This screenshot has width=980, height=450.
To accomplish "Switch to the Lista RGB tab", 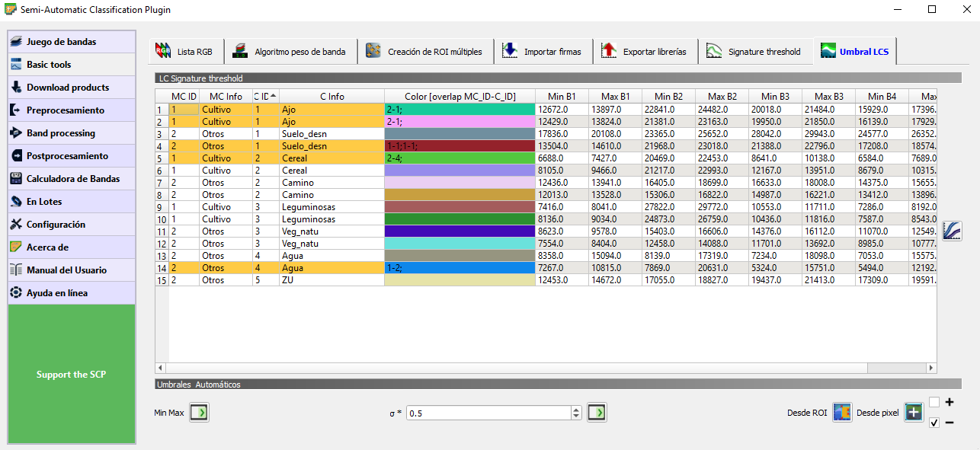I will [184, 52].
